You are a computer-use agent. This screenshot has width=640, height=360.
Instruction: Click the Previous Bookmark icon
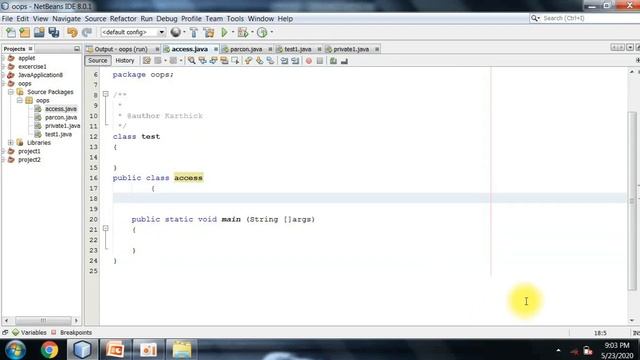(x=248, y=61)
